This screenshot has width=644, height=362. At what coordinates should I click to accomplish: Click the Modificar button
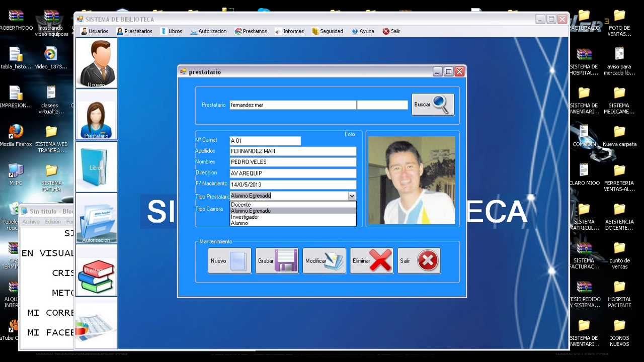pyautogui.click(x=324, y=261)
